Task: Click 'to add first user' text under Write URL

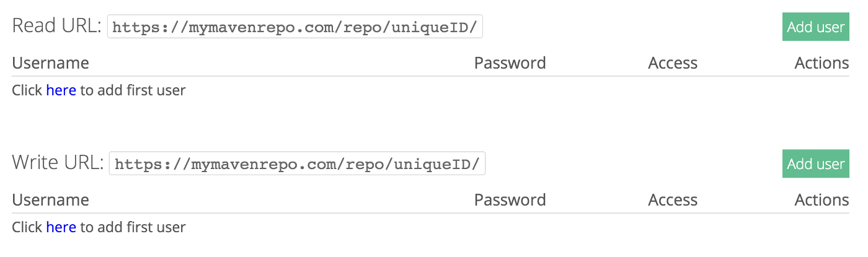Action: [133, 227]
